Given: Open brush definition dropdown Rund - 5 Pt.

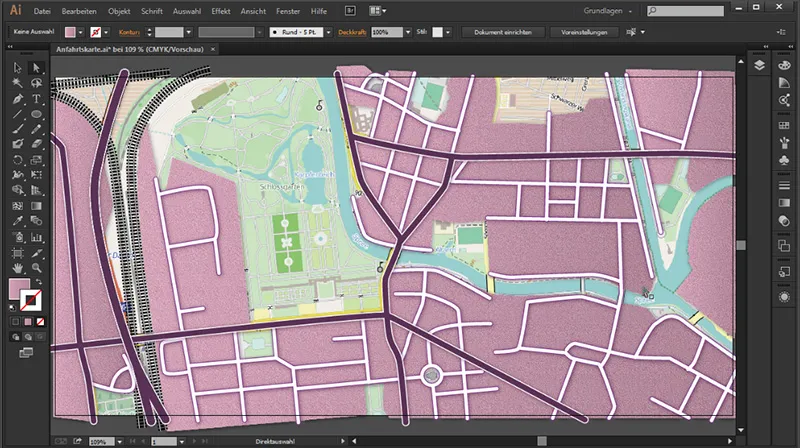Looking at the screenshot, I should pyautogui.click(x=329, y=32).
